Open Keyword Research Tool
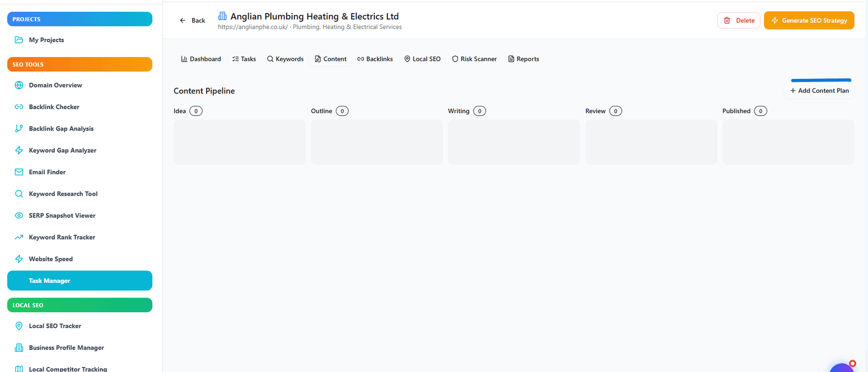 pos(80,194)
